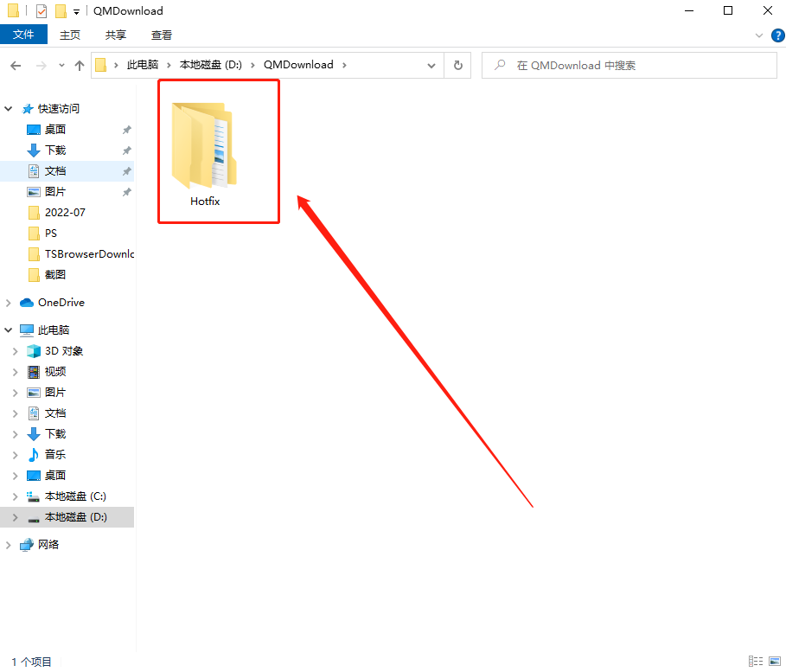Image resolution: width=786 pixels, height=672 pixels.
Task: Click the blue help question mark icon
Action: 776,35
